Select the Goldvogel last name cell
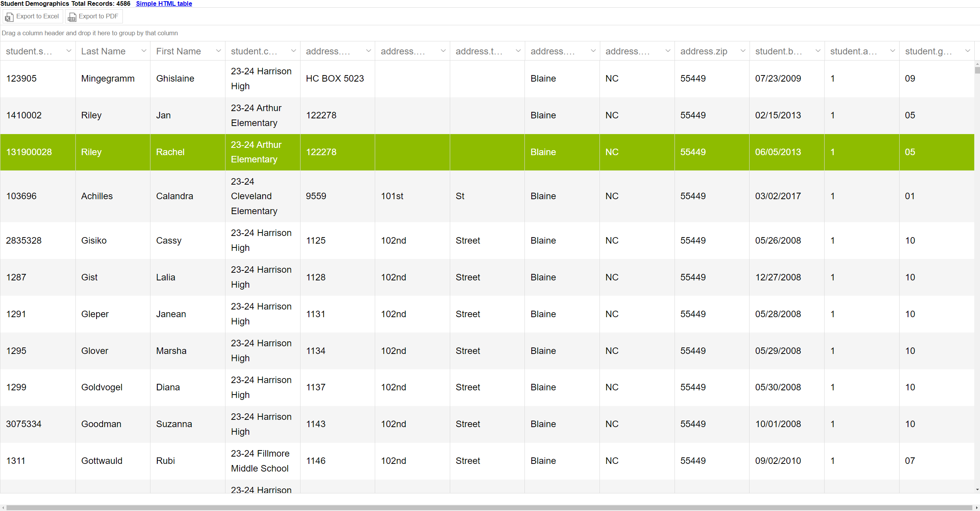 (x=113, y=387)
